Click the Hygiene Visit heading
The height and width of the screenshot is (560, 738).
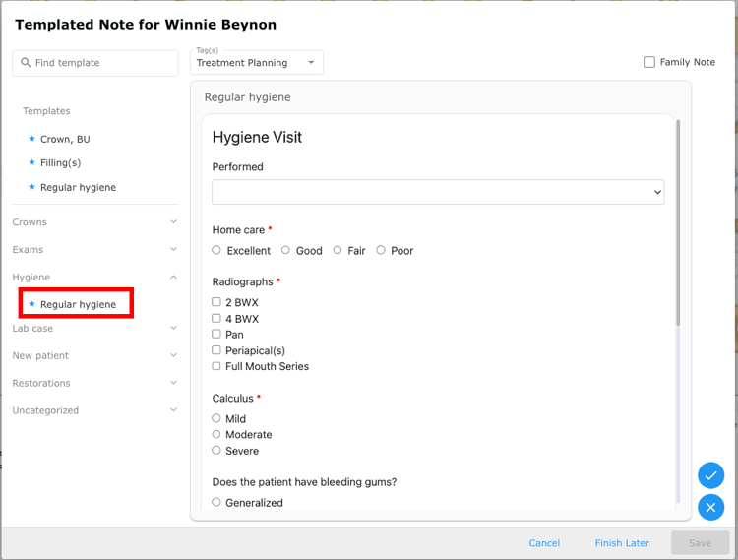point(257,137)
